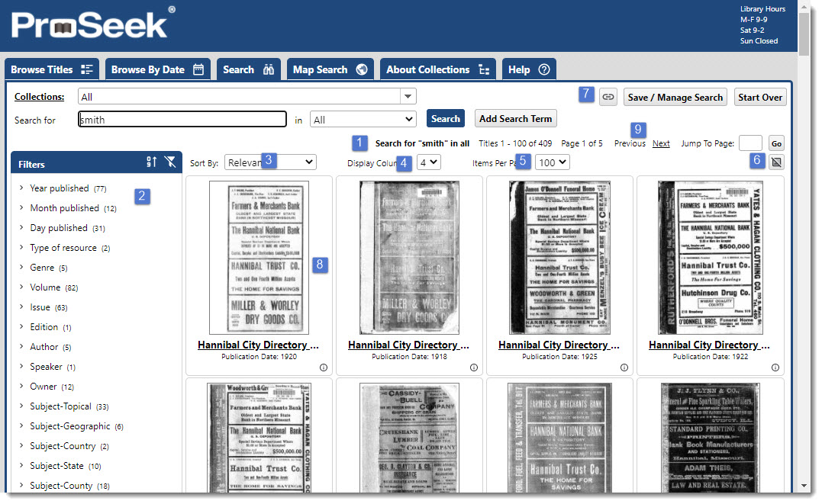Change the Display Columns dropdown
The width and height of the screenshot is (822, 504).
tap(429, 162)
